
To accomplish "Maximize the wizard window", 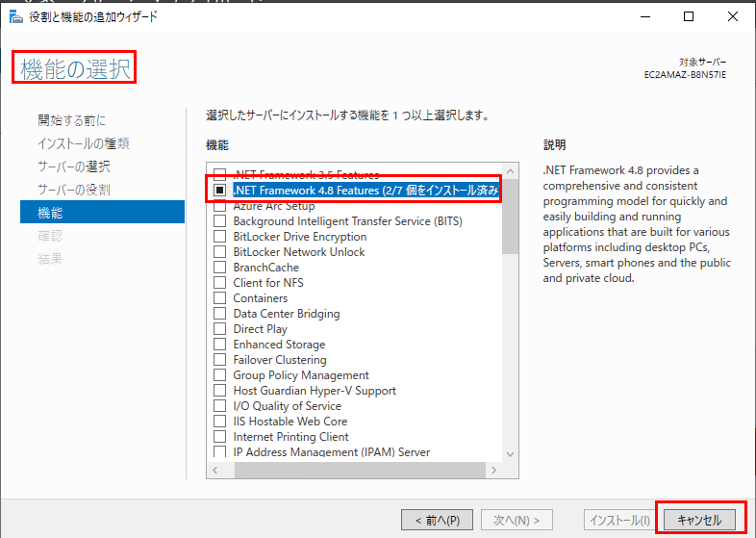I will click(689, 16).
